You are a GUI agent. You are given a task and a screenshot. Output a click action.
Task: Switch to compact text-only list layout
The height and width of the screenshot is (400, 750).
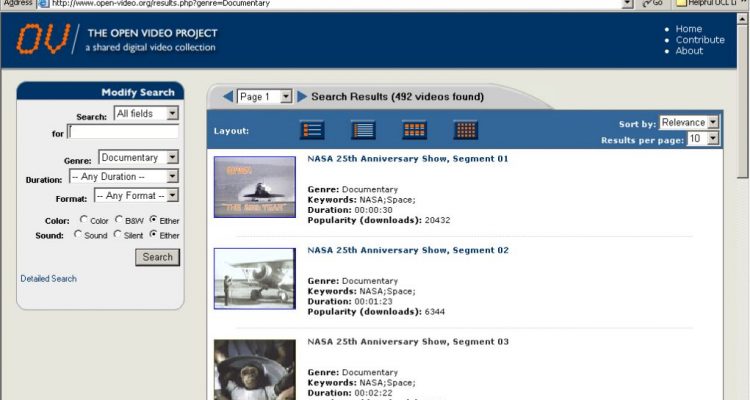pyautogui.click(x=363, y=130)
